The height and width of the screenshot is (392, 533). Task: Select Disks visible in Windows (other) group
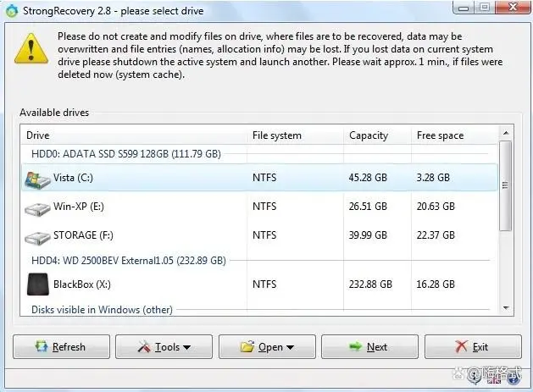click(x=102, y=310)
